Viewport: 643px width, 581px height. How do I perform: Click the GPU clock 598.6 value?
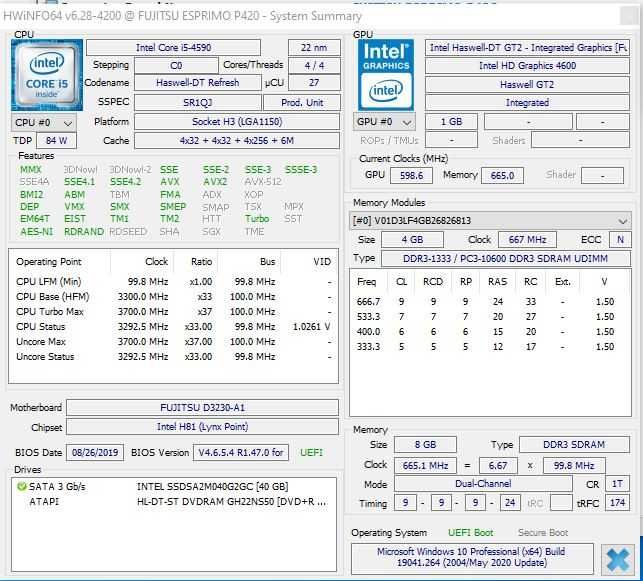tap(411, 175)
